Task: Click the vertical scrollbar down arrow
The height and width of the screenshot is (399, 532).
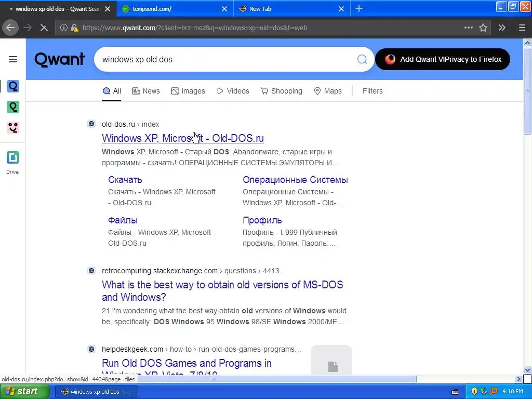Action: 527,370
